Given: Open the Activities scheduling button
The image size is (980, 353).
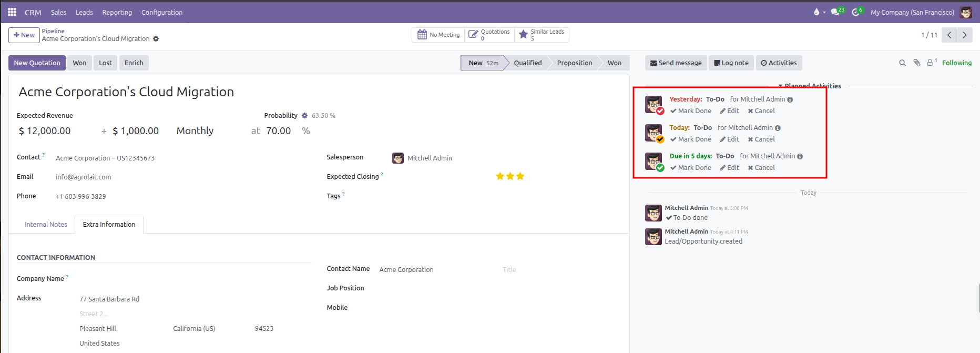Looking at the screenshot, I should (779, 63).
